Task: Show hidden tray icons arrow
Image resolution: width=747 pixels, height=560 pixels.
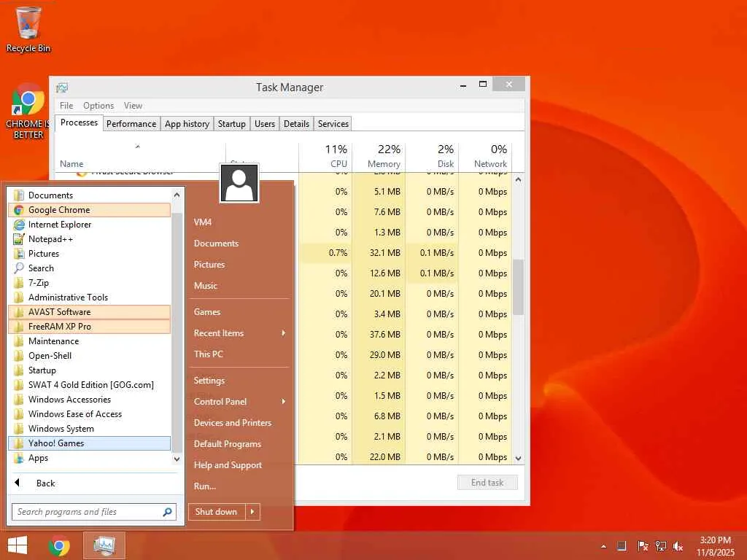Action: pyautogui.click(x=603, y=546)
